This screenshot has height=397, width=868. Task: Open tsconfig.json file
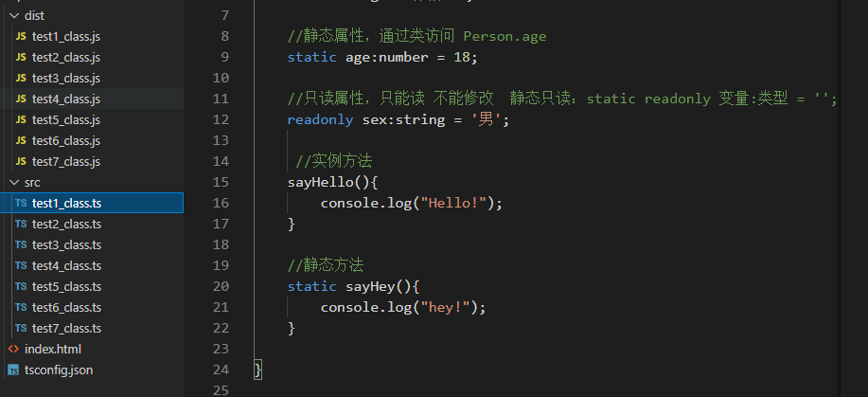pos(59,370)
